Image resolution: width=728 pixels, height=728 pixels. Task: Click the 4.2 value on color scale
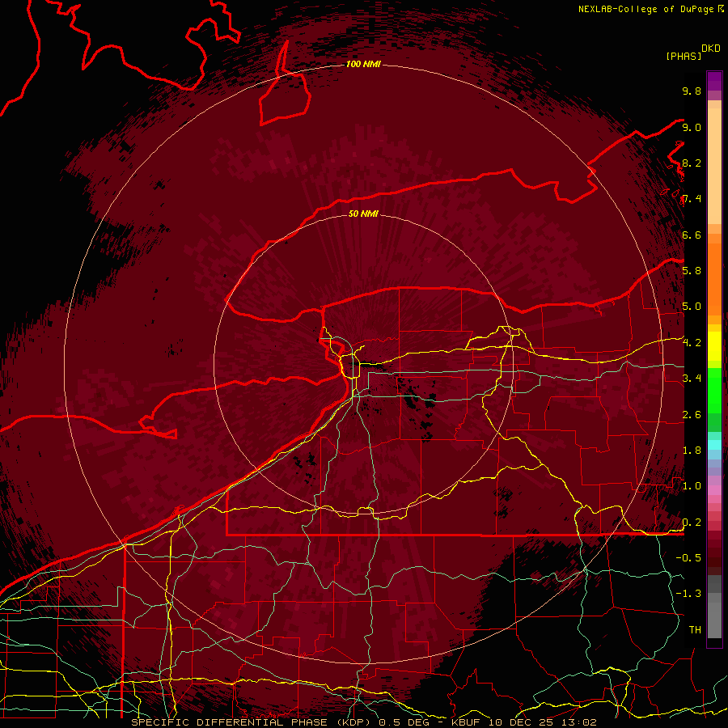692,343
